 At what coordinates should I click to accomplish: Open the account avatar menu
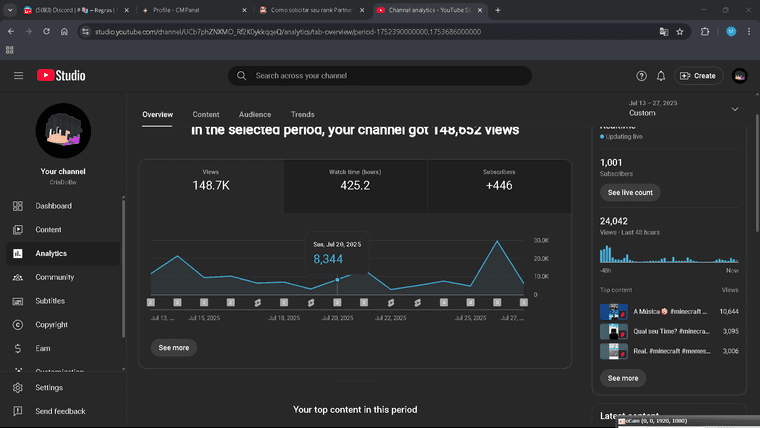point(740,76)
